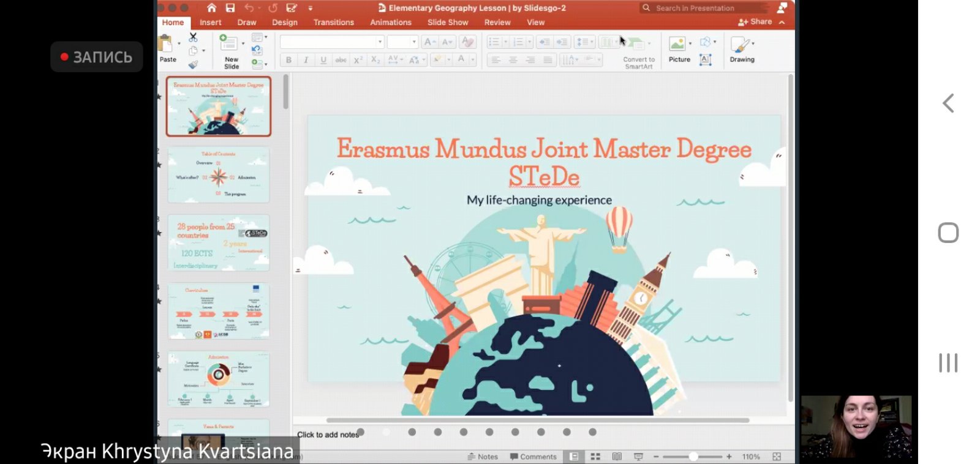Expand the Paste options arrow

179,44
